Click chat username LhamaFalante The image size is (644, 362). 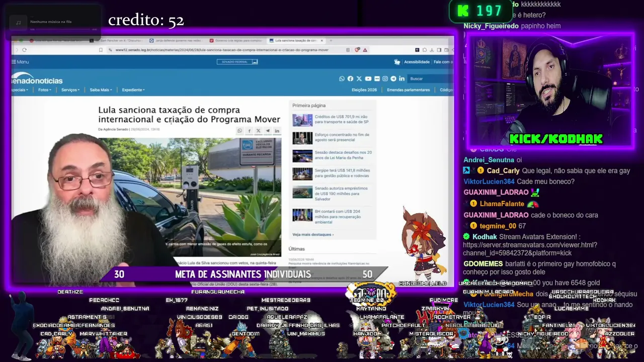tap(502, 204)
